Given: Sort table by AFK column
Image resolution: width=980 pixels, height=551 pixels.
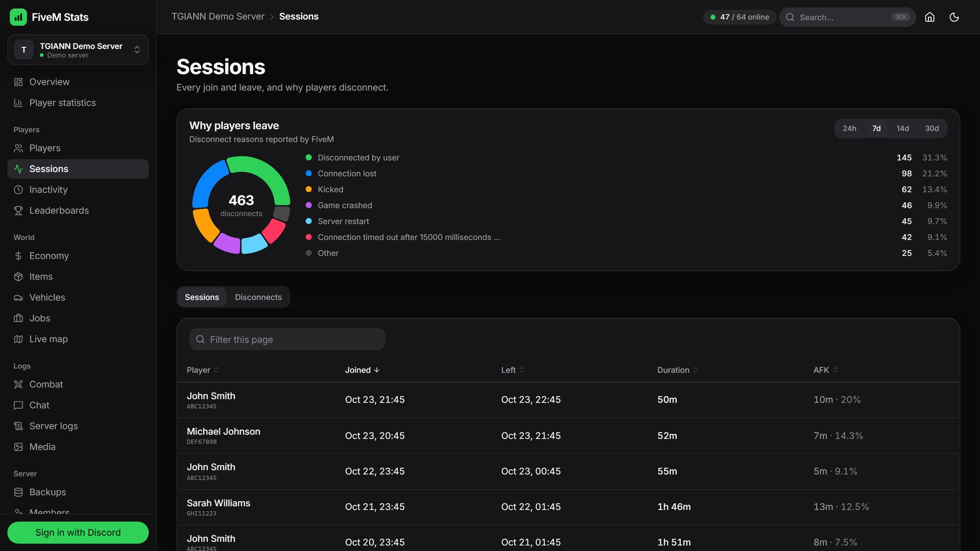Looking at the screenshot, I should point(825,370).
